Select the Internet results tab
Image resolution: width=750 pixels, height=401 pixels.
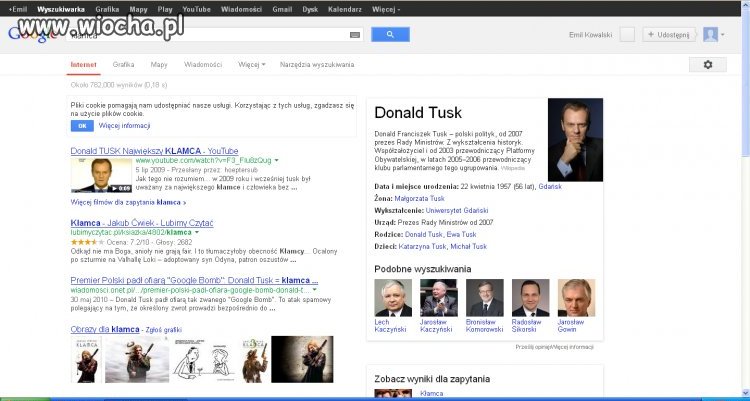pos(83,65)
